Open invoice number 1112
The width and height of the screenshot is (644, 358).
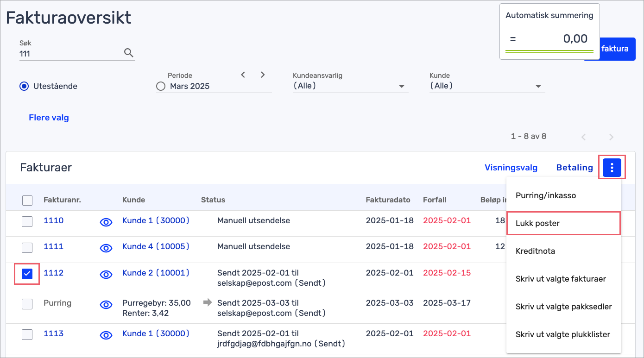click(x=53, y=273)
